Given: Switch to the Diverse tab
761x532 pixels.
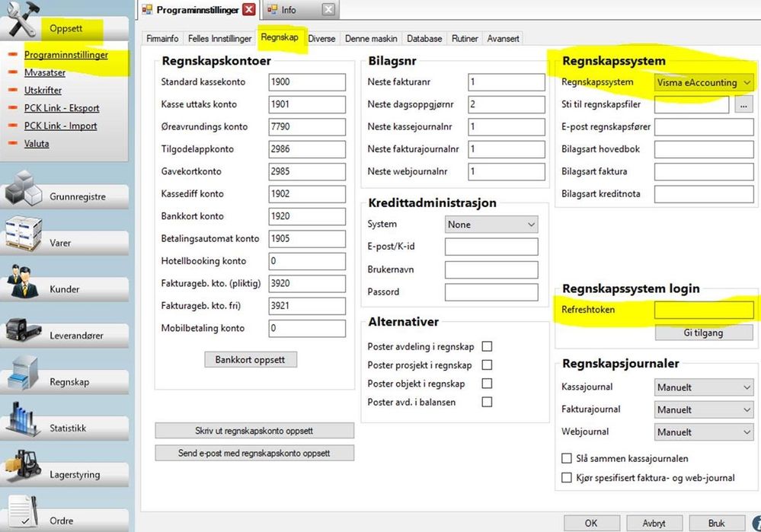Looking at the screenshot, I should coord(321,38).
